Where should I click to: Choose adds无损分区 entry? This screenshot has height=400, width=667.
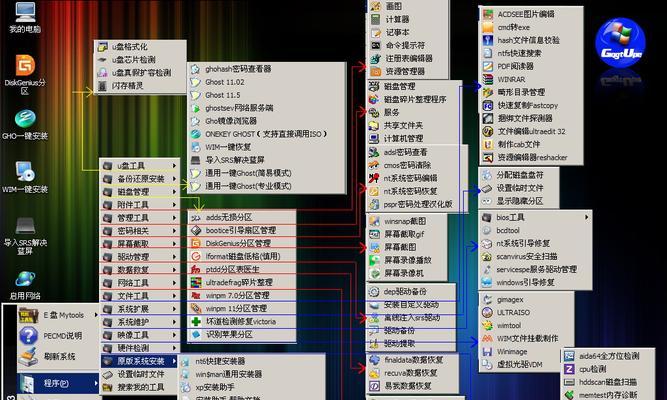coord(242,217)
